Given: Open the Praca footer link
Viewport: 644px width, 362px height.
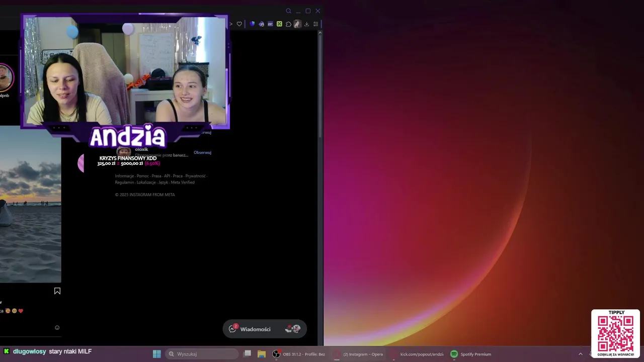Looking at the screenshot, I should [x=178, y=176].
